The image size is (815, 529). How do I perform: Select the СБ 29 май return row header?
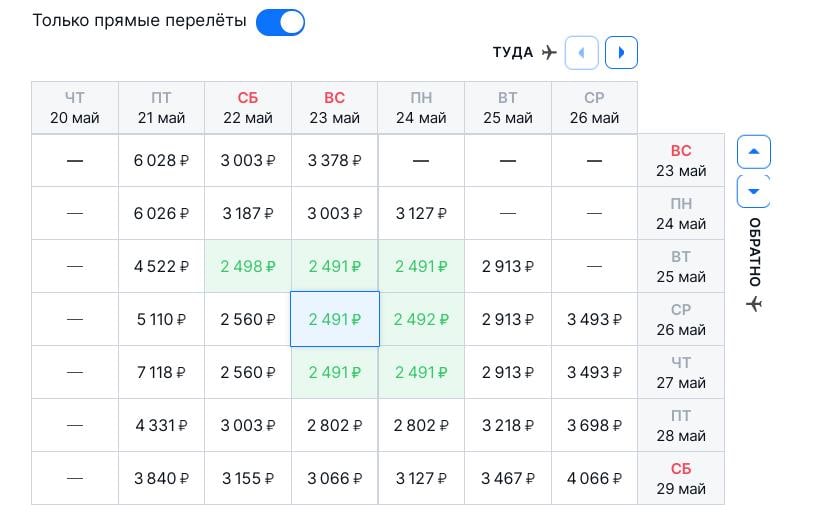click(681, 478)
